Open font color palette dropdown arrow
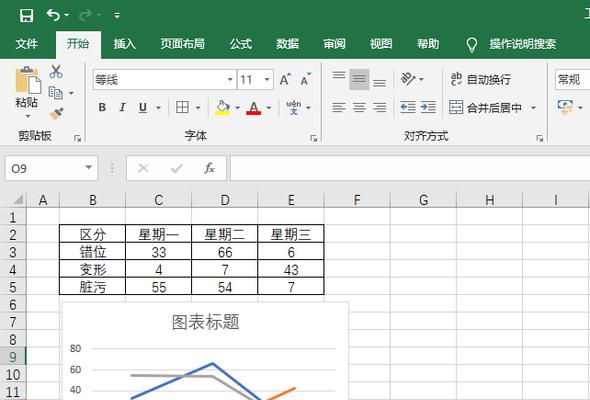Viewport: 590px width, 400px height. [269, 108]
